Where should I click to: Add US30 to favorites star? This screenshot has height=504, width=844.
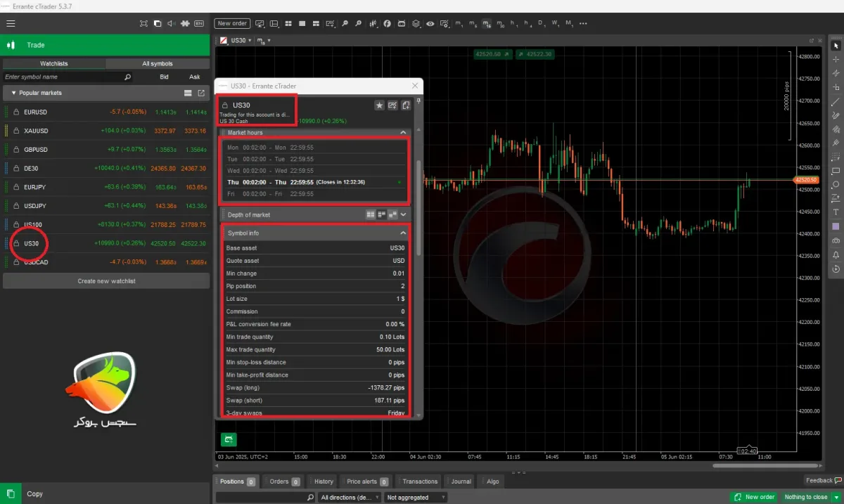pyautogui.click(x=379, y=105)
